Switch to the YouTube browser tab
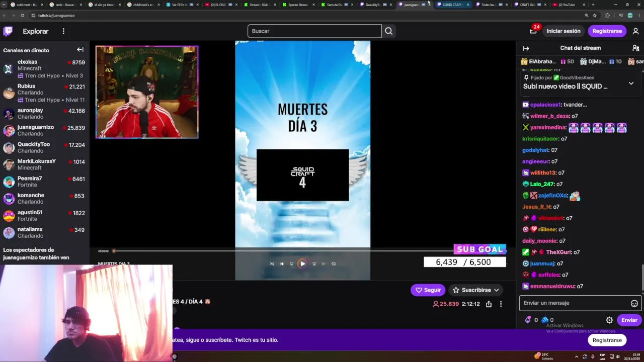This screenshot has width=644, height=362. point(568,5)
